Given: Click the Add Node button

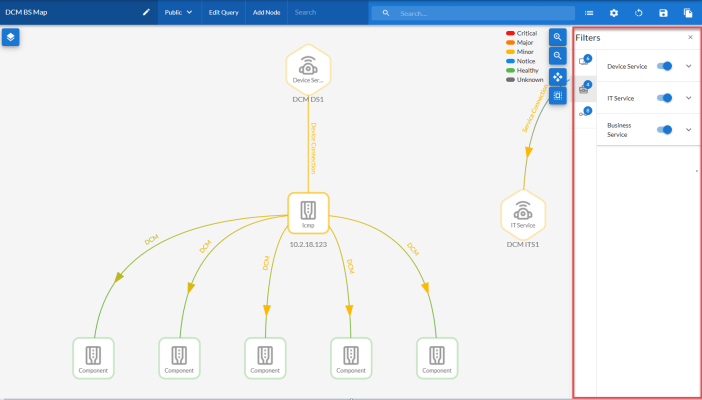Looking at the screenshot, I should click(266, 13).
